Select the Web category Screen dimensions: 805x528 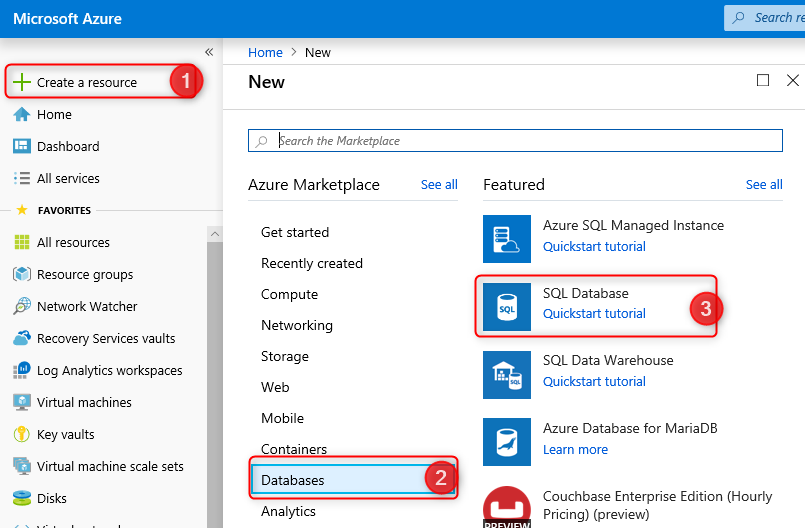pos(275,387)
